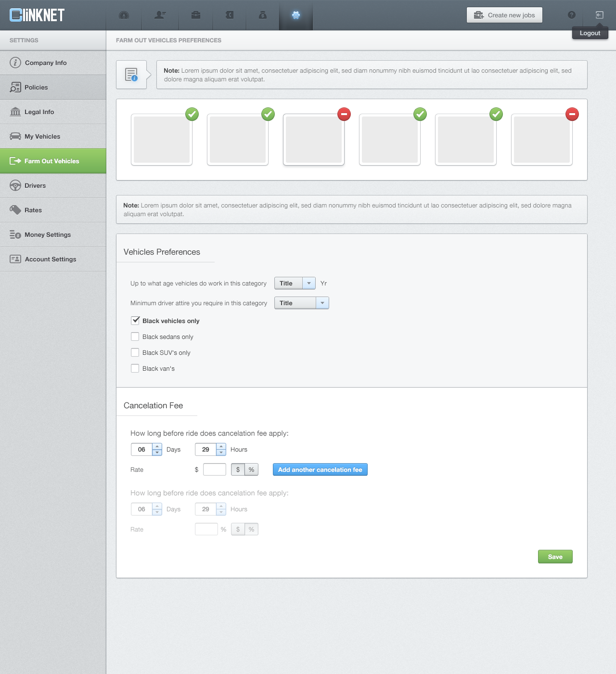
Task: Decrease the first Hours stepper value
Action: click(221, 453)
